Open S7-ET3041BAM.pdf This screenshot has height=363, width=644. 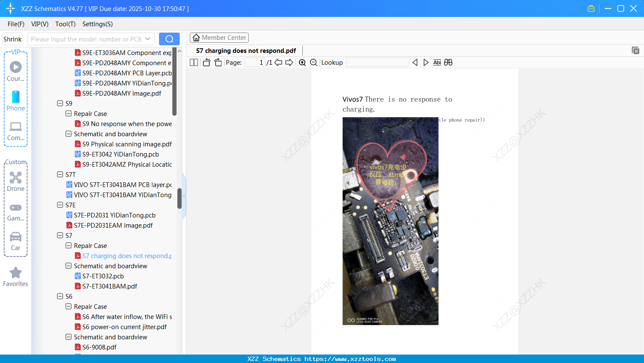coord(106,286)
